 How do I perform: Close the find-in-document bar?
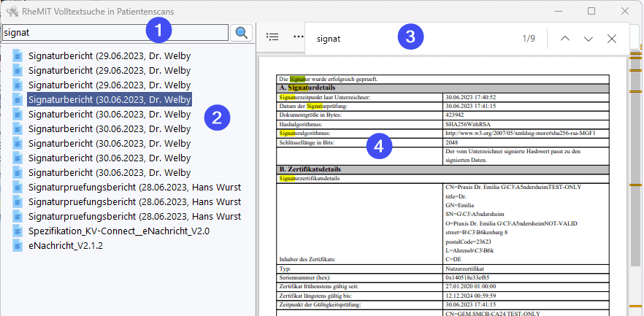click(x=612, y=39)
